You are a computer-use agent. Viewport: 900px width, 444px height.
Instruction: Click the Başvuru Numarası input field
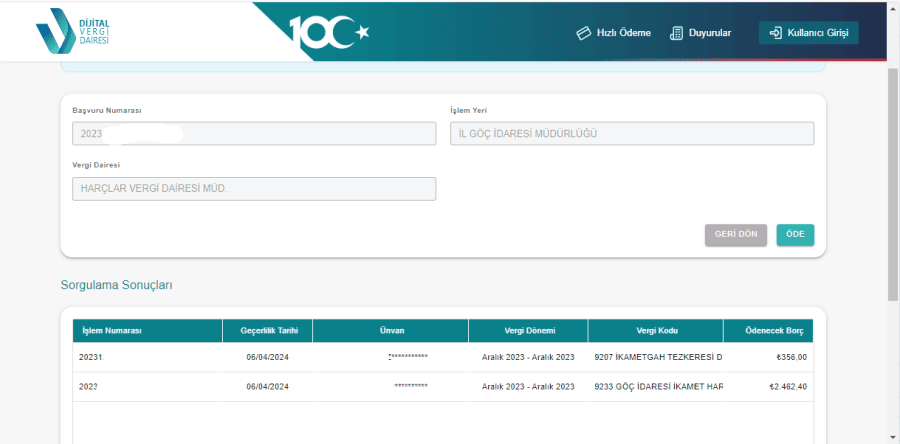click(x=254, y=134)
